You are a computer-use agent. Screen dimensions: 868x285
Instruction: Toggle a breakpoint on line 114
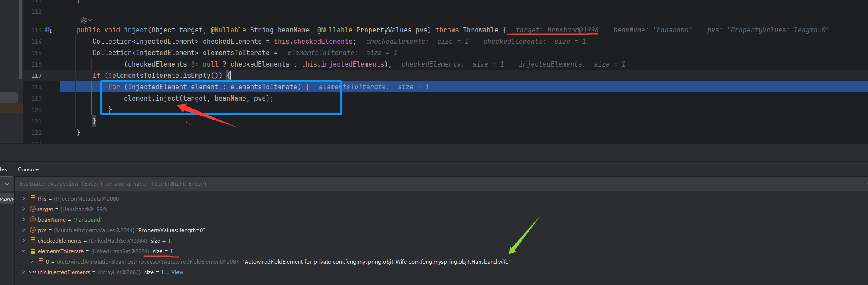(x=37, y=42)
